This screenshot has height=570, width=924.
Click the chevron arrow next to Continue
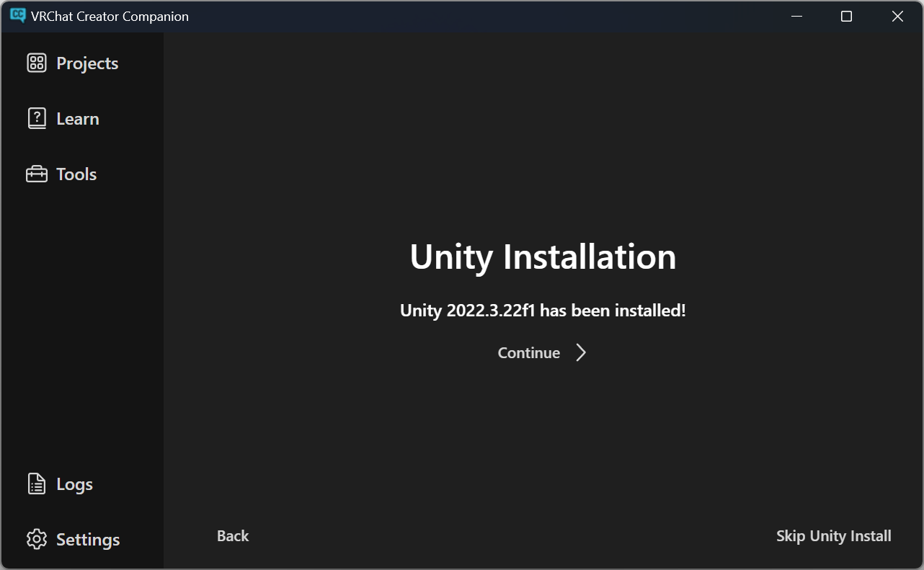coord(581,352)
